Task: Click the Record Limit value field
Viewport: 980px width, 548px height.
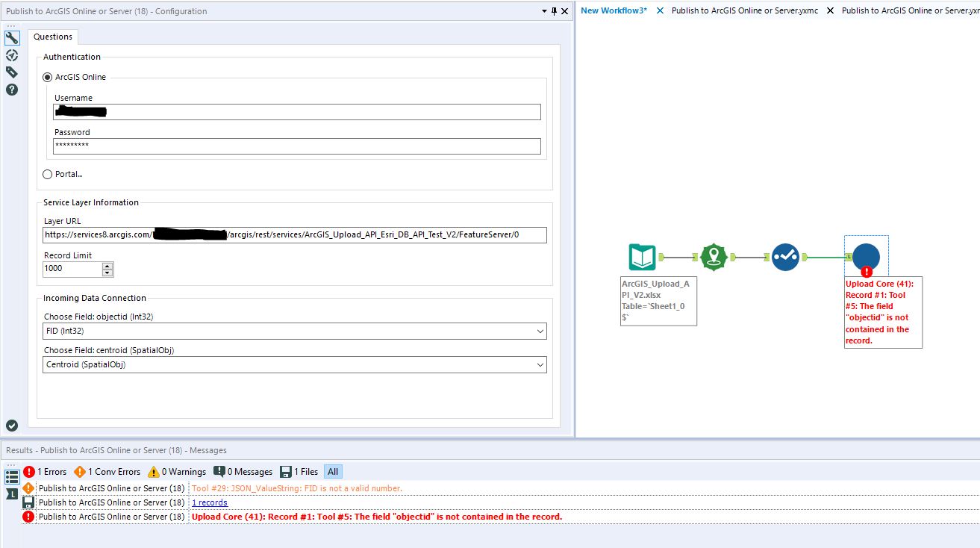Action: 72,269
